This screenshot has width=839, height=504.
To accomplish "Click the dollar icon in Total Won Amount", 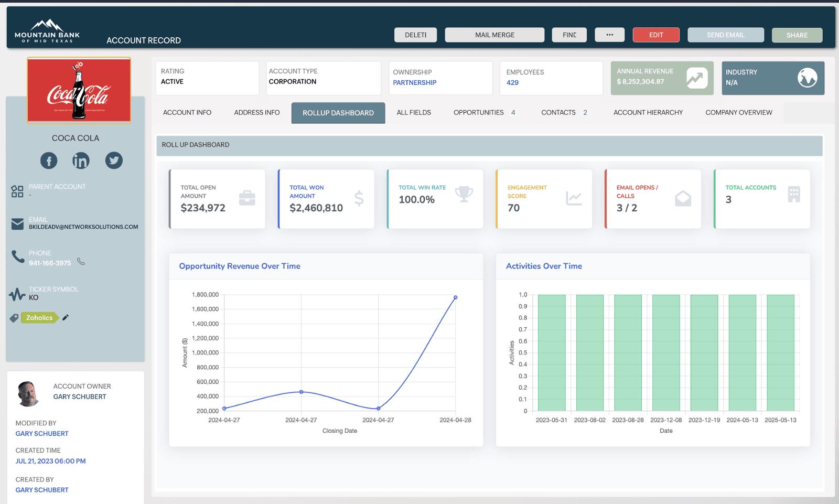I will [359, 198].
